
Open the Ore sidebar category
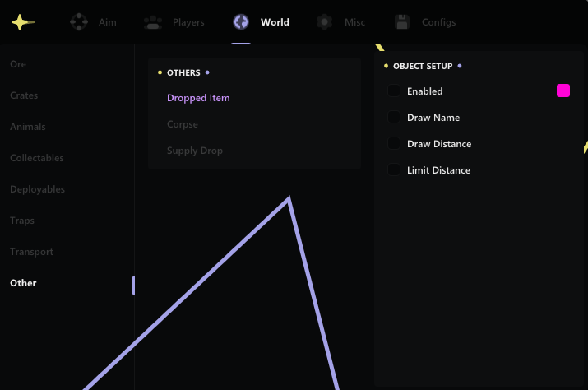18,64
